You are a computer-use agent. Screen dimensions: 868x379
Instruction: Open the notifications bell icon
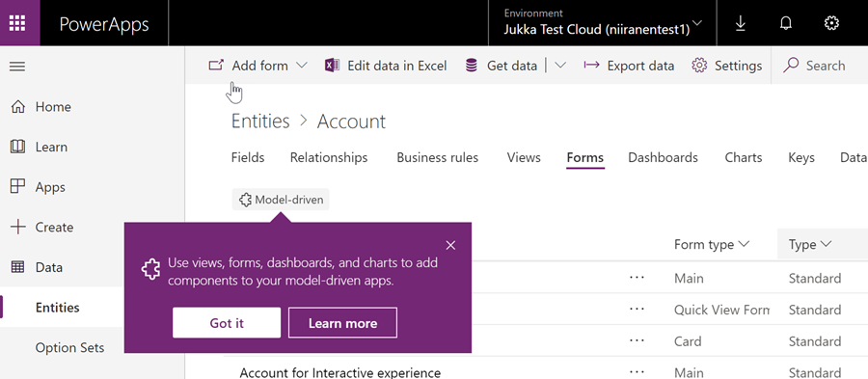pyautogui.click(x=785, y=23)
